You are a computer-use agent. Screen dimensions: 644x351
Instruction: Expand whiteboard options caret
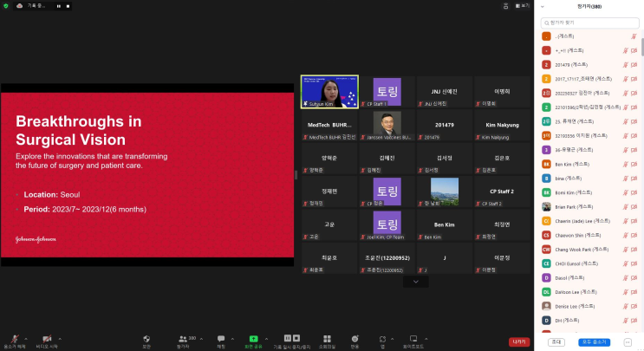(x=426, y=339)
